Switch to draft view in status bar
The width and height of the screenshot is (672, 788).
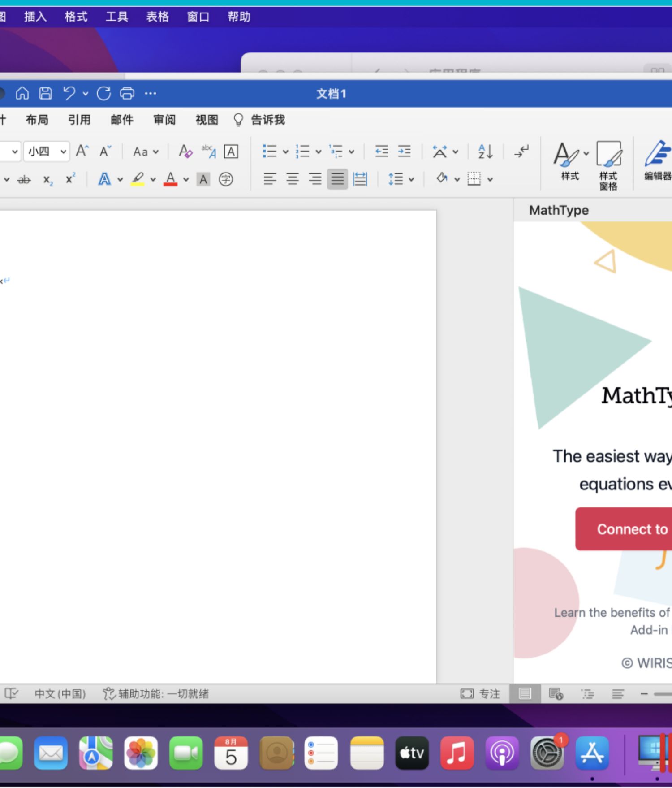pyautogui.click(x=618, y=694)
